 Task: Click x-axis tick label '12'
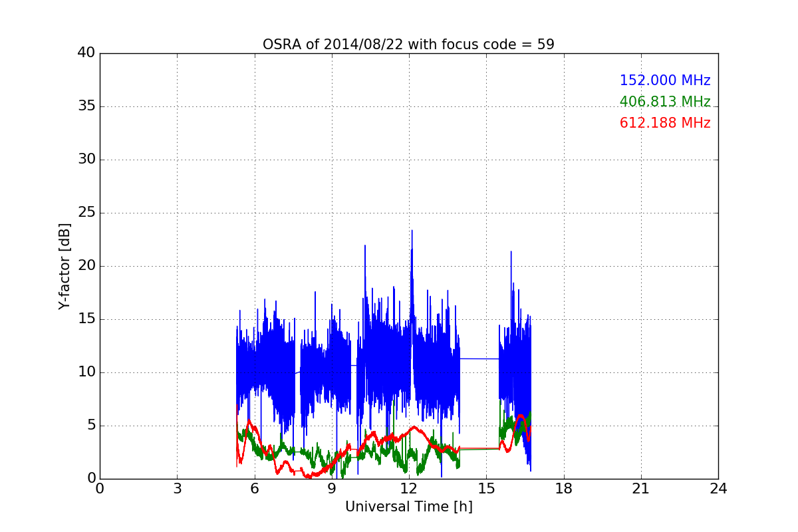pos(409,488)
